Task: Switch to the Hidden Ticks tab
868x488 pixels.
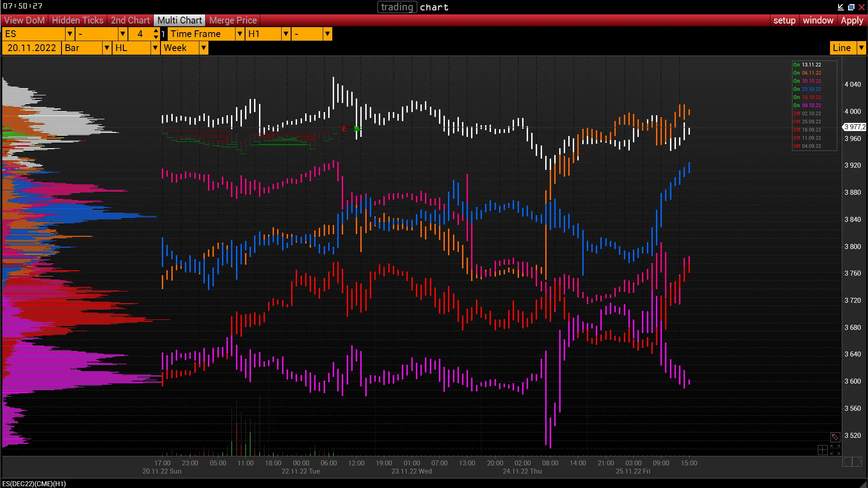Action: point(78,20)
